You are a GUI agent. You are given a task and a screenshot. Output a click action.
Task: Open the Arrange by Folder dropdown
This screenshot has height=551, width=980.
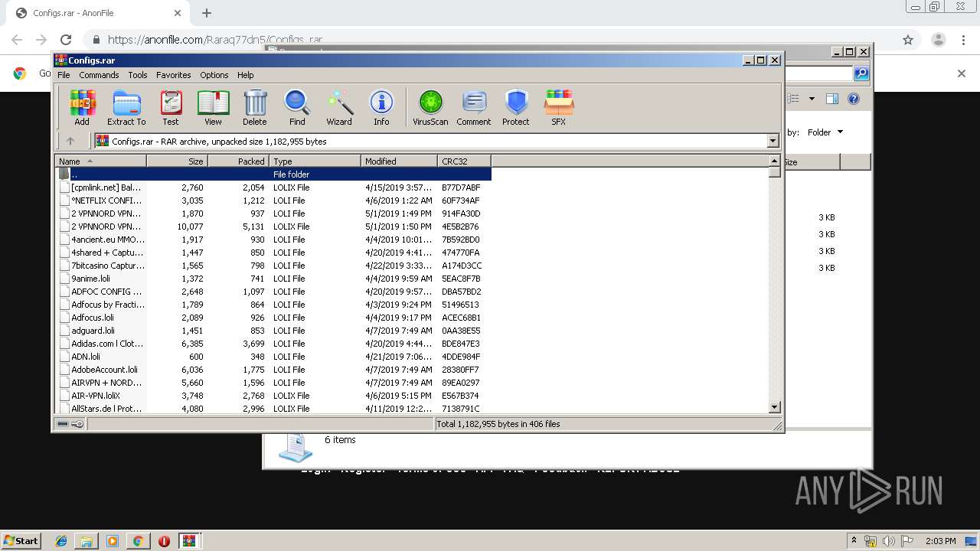825,132
